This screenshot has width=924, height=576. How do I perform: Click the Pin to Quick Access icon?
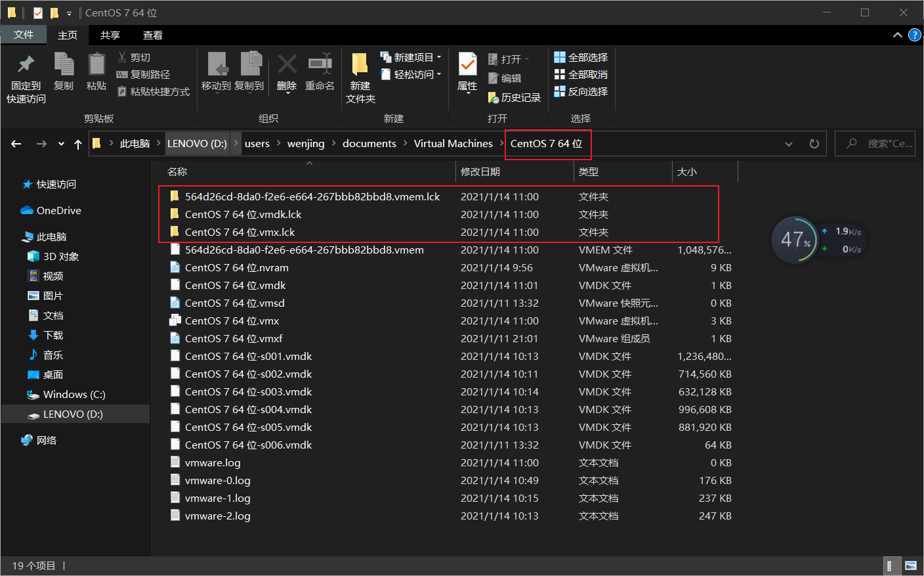(x=26, y=64)
